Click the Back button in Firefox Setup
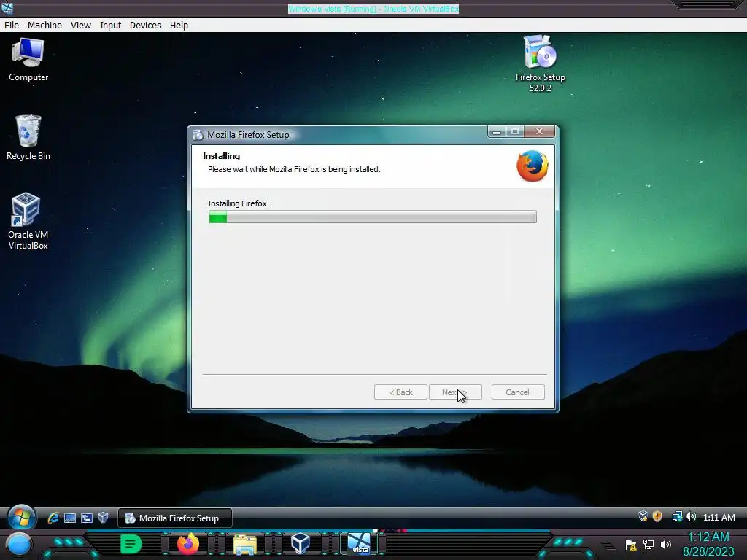 pos(400,392)
